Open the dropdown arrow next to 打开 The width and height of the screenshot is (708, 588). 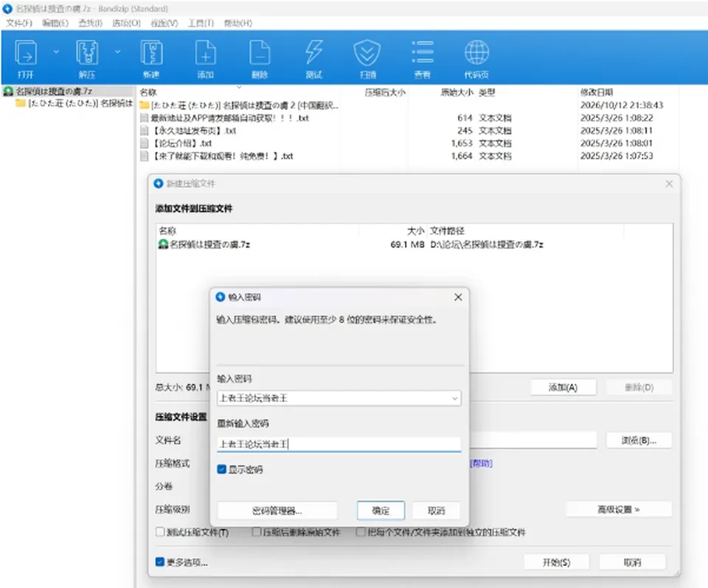point(56,52)
